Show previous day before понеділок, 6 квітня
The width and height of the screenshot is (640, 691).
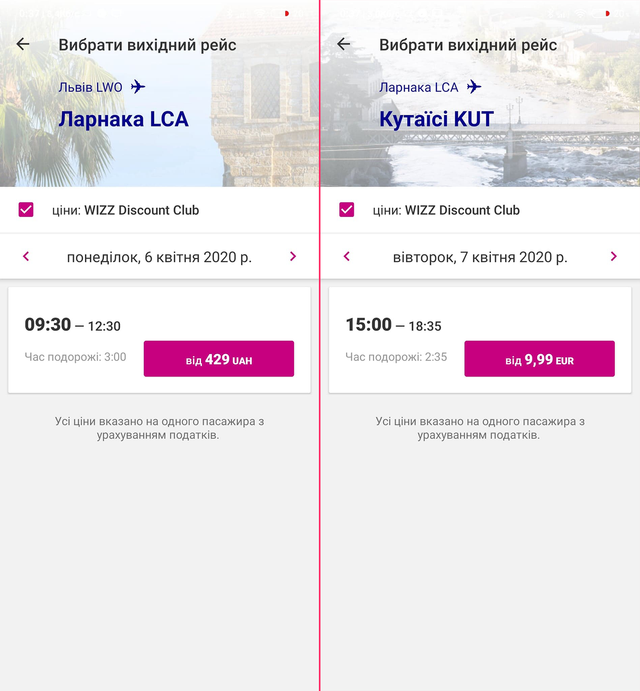(26, 257)
